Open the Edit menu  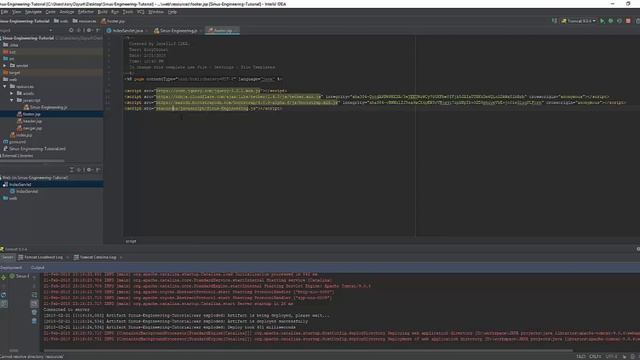coord(4,12)
